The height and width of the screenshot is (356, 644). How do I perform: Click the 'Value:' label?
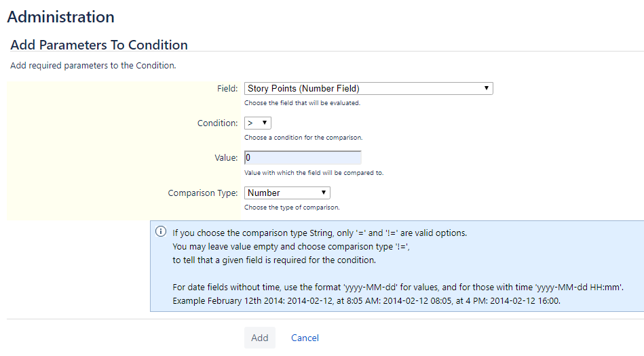click(226, 158)
